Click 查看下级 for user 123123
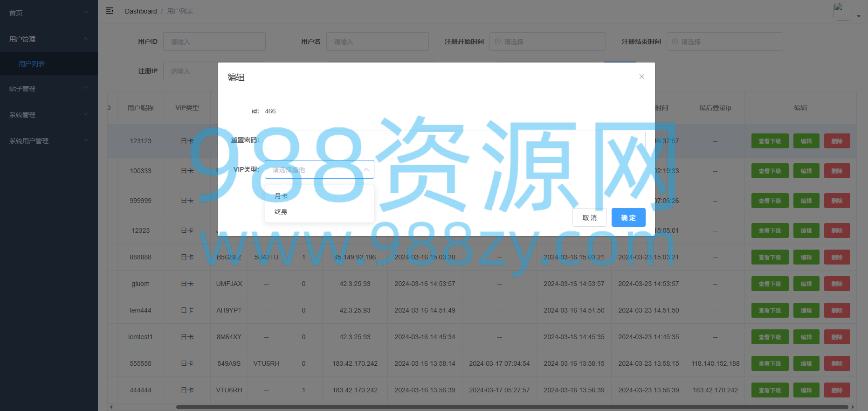868x411 pixels. coord(770,141)
